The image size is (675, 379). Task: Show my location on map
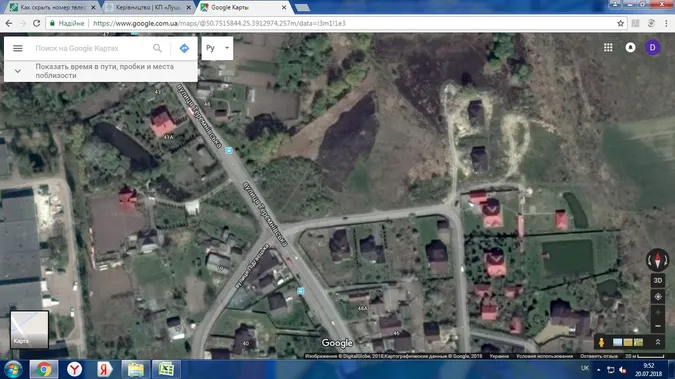point(658,297)
